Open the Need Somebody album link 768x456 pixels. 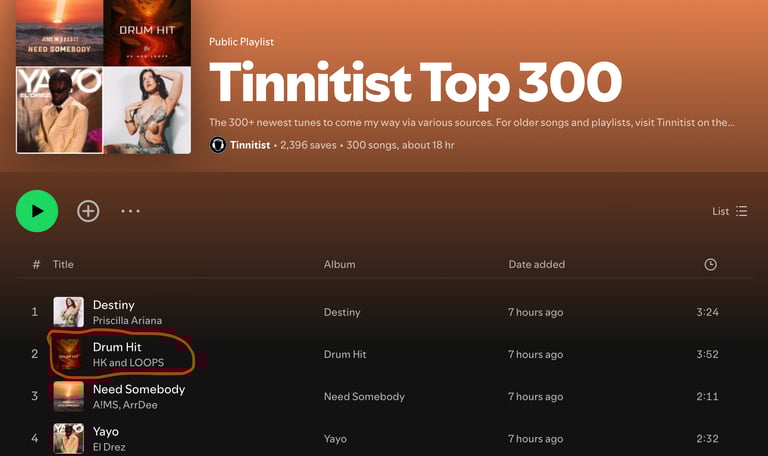click(364, 396)
